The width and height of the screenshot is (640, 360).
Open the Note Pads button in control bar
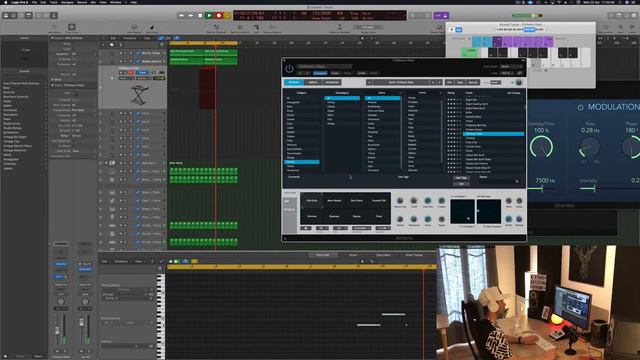coord(619,16)
